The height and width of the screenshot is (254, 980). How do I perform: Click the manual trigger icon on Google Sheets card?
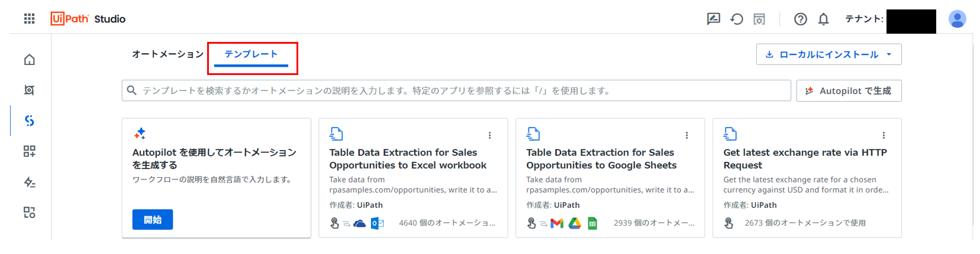531,223
